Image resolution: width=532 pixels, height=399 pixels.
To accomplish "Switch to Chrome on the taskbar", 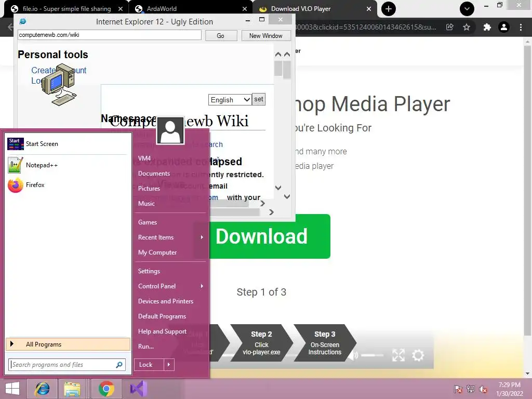I will click(x=106, y=389).
